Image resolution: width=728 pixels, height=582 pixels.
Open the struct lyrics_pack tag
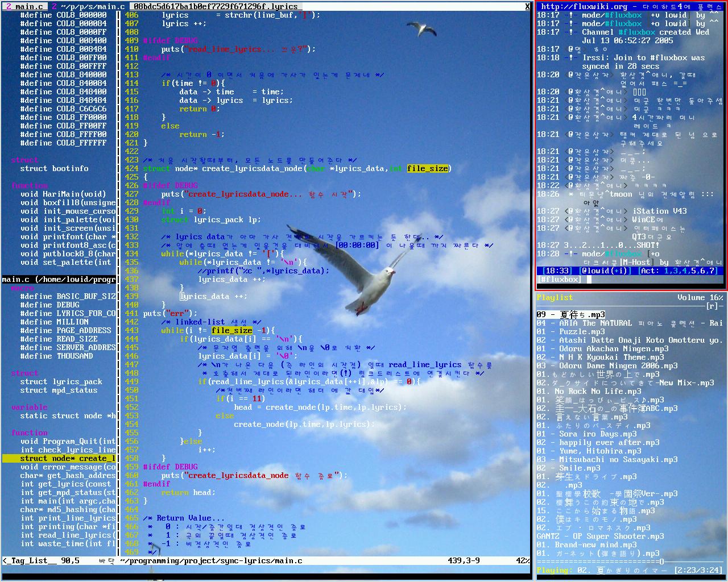point(61,381)
